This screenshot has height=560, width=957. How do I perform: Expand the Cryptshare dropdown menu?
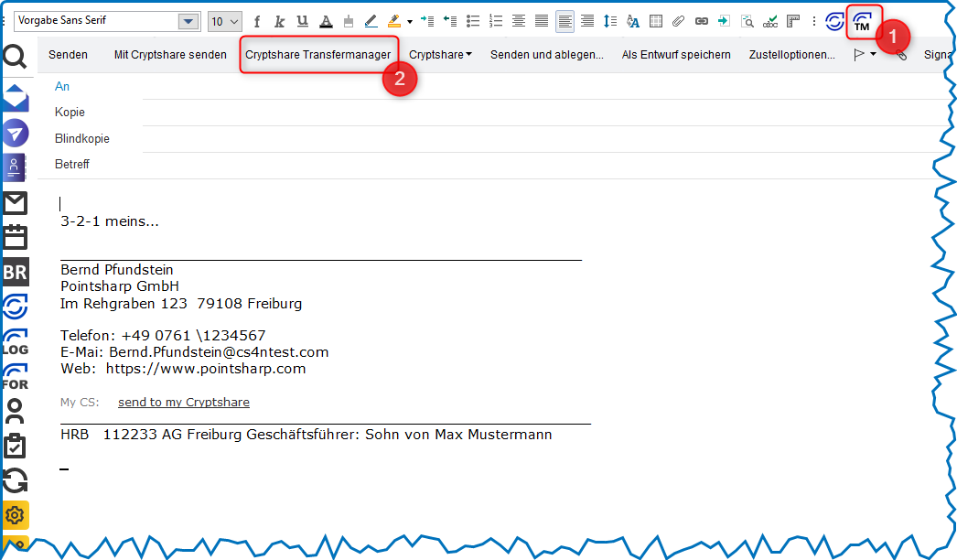[x=440, y=55]
